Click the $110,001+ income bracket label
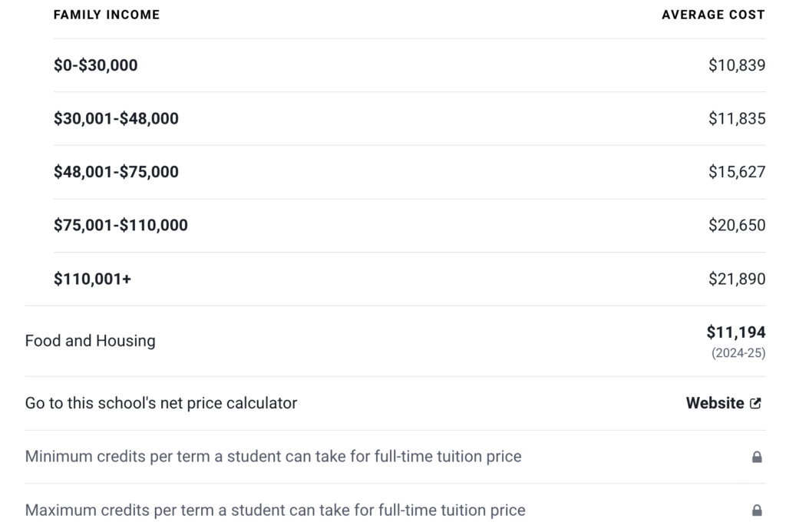 pos(91,279)
